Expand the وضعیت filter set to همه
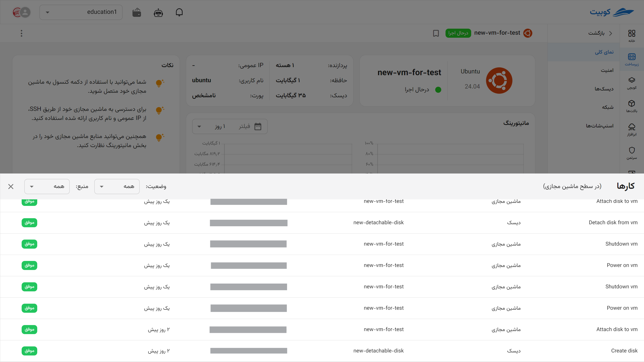644x362 pixels. (x=117, y=186)
